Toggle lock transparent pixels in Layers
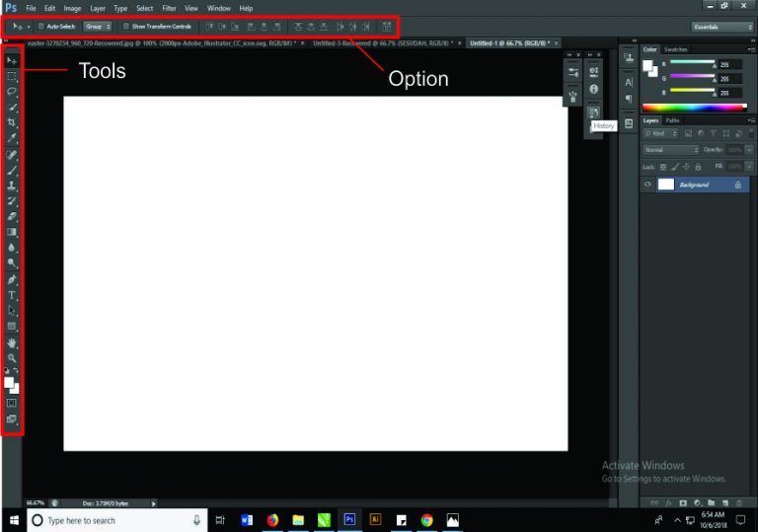758x532 pixels. 663,167
